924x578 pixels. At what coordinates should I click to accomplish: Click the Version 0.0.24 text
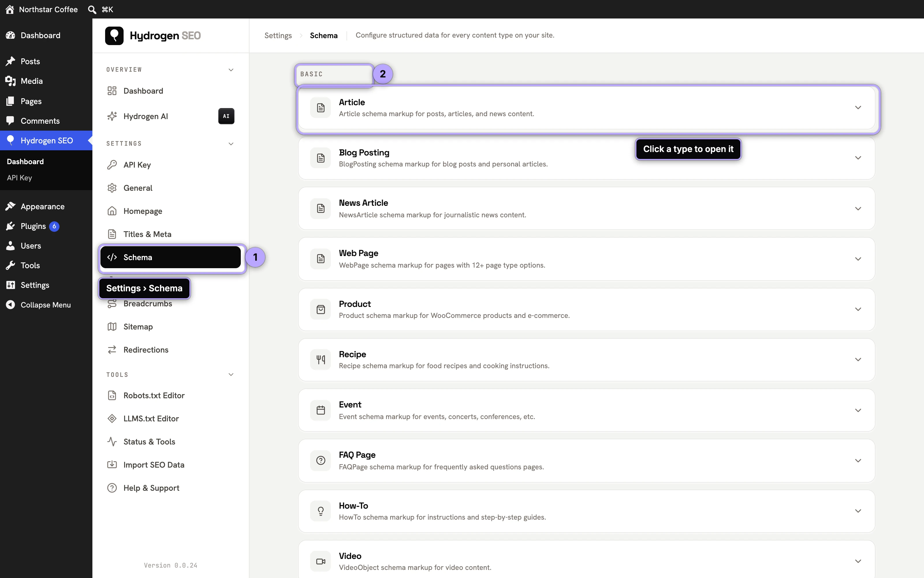pos(171,565)
